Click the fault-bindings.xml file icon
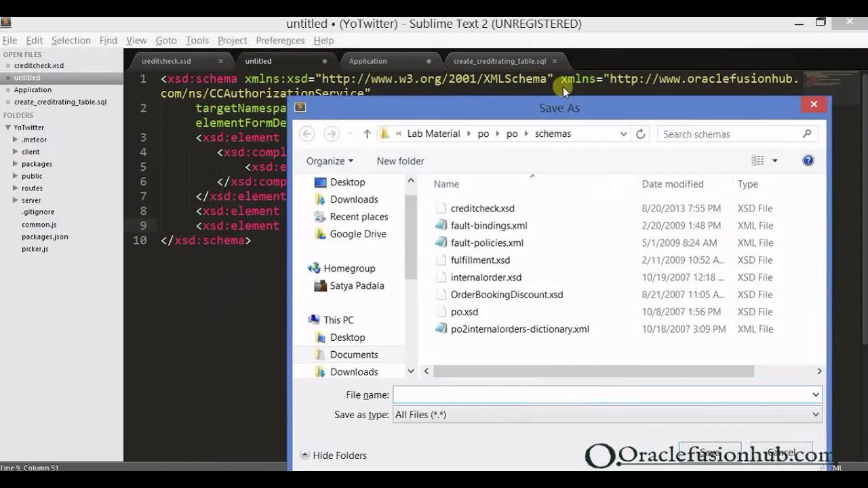 (x=441, y=225)
